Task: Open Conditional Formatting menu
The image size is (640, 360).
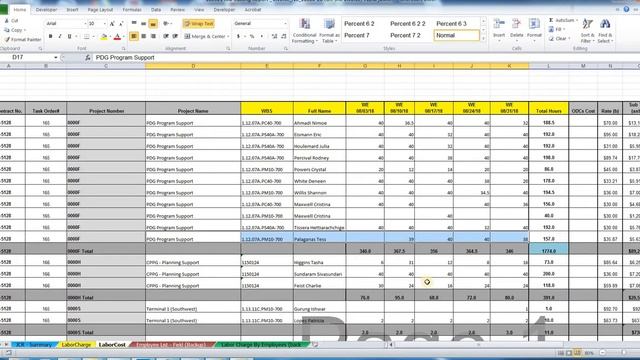Action: coord(304,31)
